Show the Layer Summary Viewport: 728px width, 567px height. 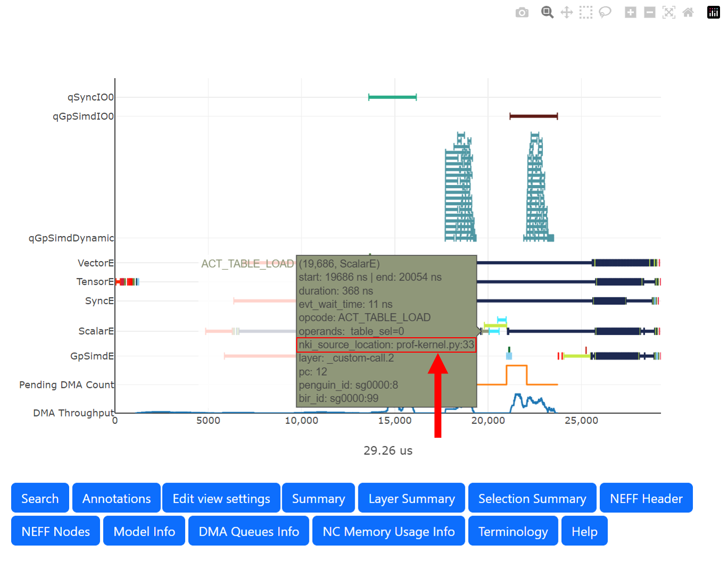(411, 498)
